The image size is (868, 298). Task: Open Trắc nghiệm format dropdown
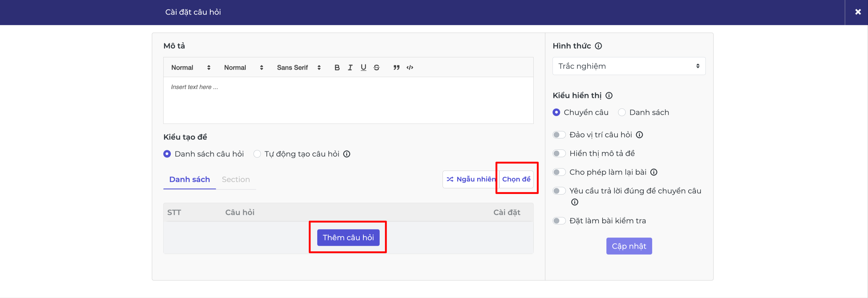click(x=629, y=66)
